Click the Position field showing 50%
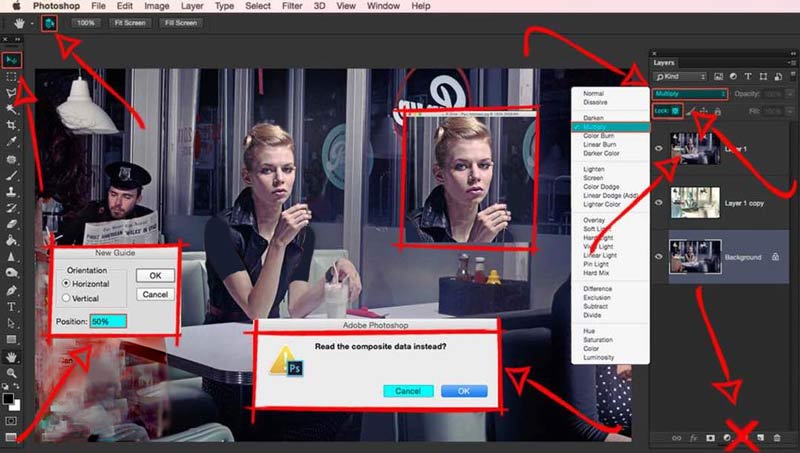Viewport: 800px width, 453px height. coord(108,321)
